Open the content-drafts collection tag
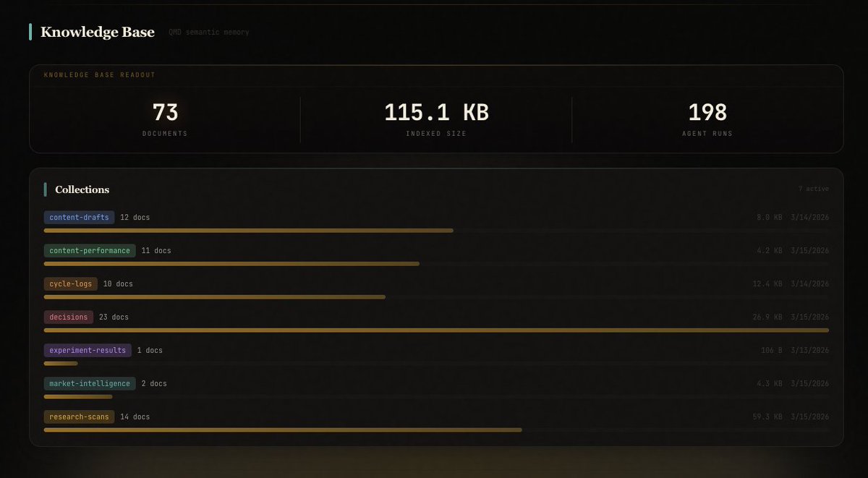The width and height of the screenshot is (868, 478). pos(79,217)
